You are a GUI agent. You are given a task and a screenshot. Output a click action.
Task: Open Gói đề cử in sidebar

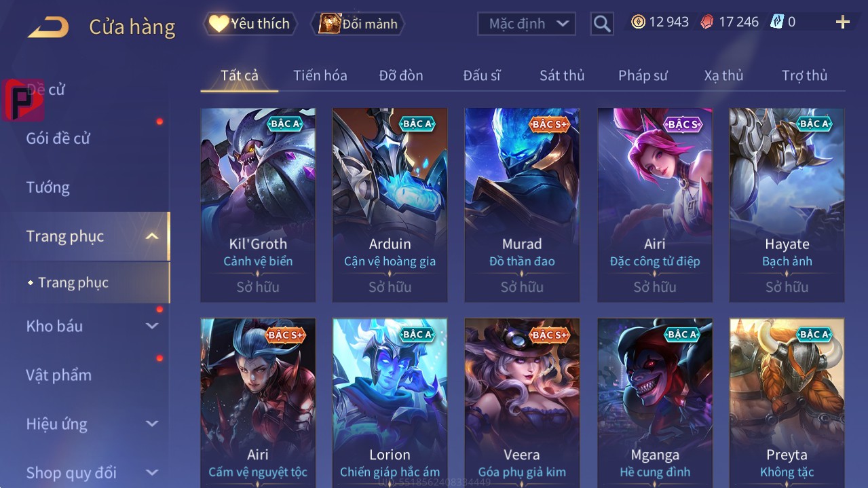point(58,138)
